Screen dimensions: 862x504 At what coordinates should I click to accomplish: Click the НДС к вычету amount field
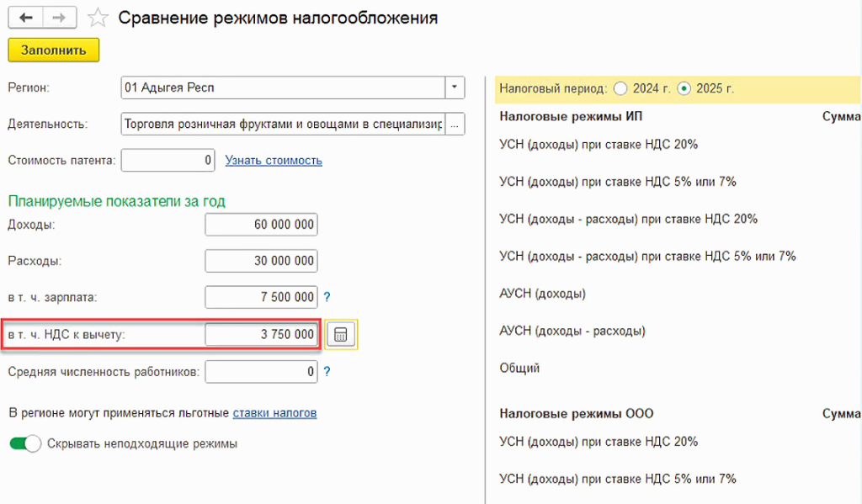point(261,334)
